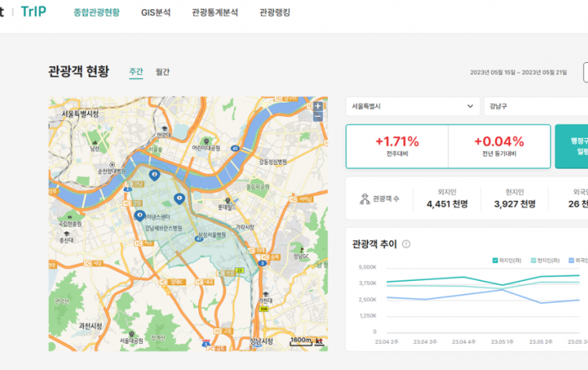Select the 주간 weekly tab
The image size is (588, 370).
point(136,72)
